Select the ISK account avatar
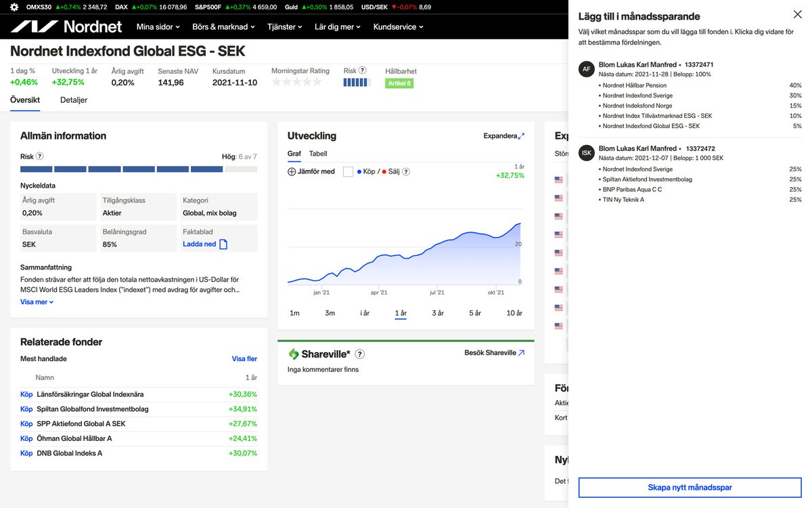Image resolution: width=812 pixels, height=508 pixels. pos(587,152)
